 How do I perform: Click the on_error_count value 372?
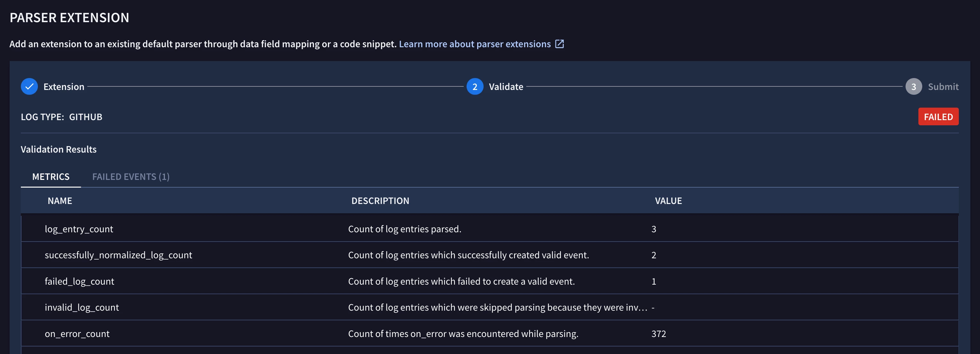(x=658, y=333)
